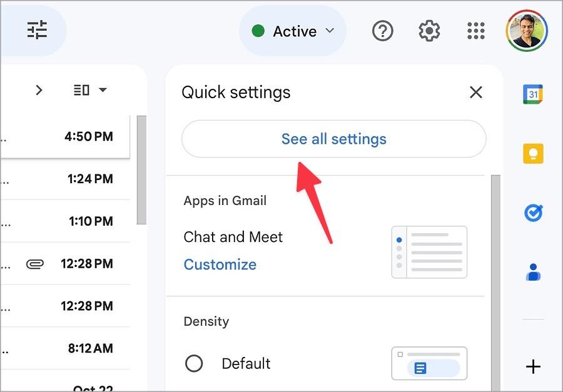Click the Quick settings panel scrollbar

496,283
